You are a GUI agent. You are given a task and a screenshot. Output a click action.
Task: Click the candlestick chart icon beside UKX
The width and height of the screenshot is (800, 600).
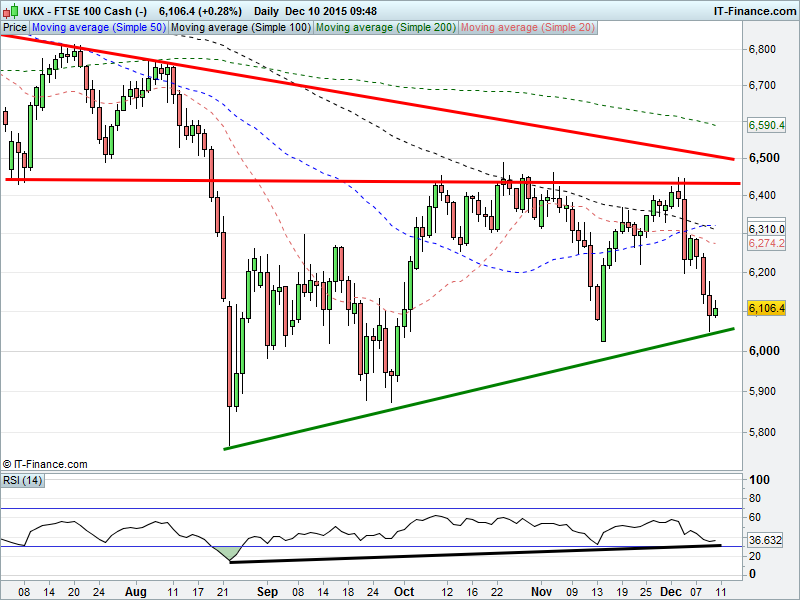tap(9, 10)
